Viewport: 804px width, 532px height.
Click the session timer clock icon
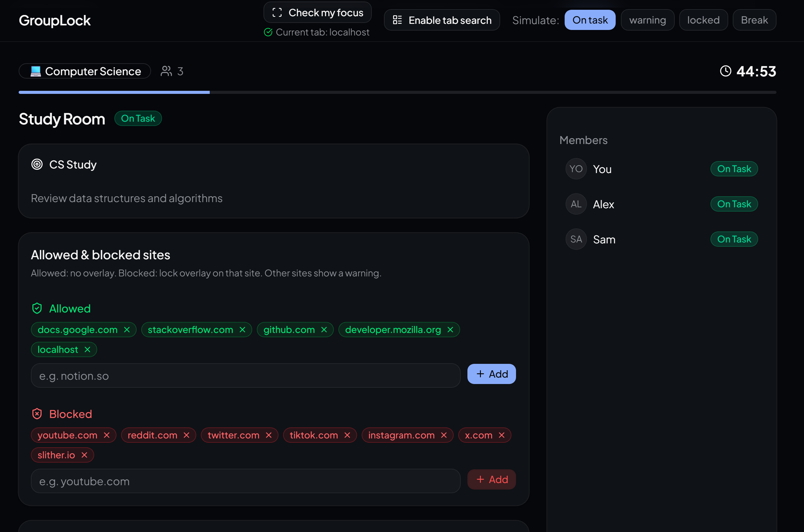pyautogui.click(x=725, y=71)
